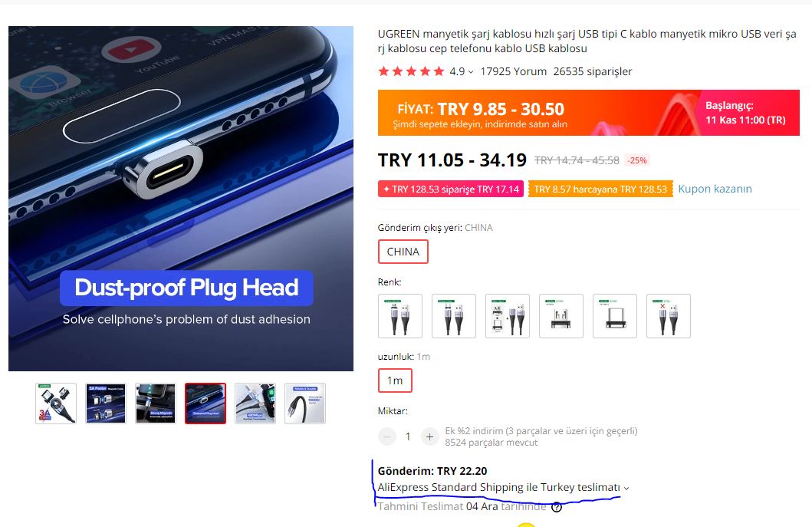This screenshot has height=527, width=812.
Task: Expand the 4.9 rating dropdown arrow
Action: tap(471, 72)
